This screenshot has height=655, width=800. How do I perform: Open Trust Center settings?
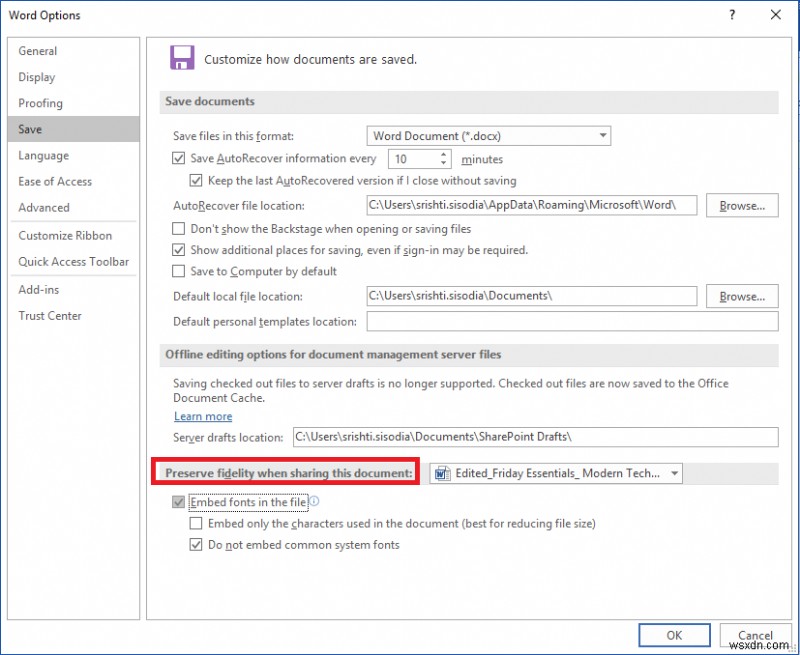click(x=50, y=315)
